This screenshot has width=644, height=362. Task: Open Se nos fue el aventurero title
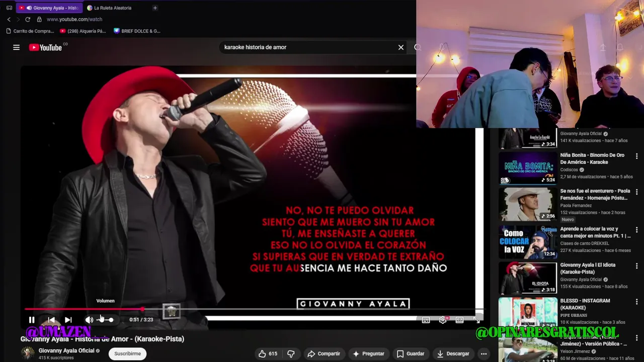595,195
